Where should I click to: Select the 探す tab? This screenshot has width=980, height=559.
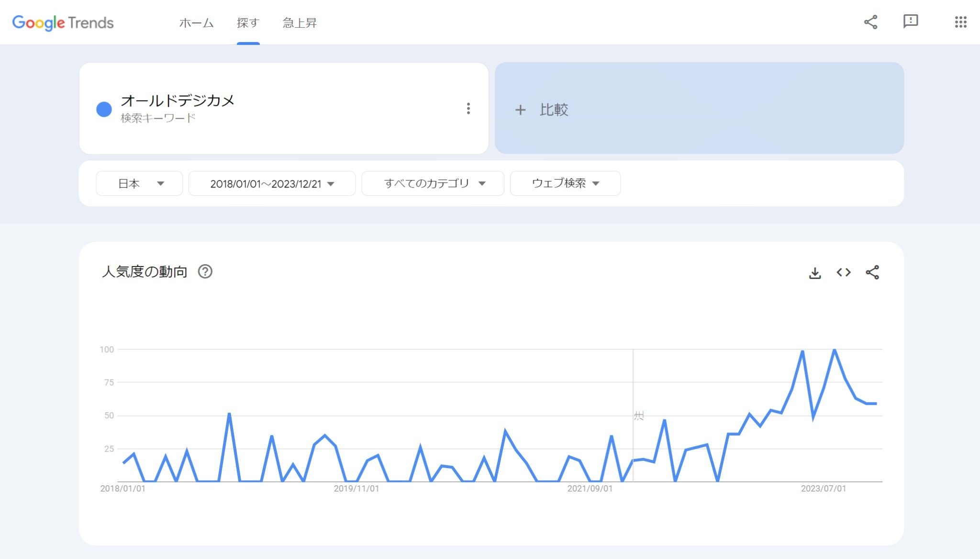(x=248, y=22)
